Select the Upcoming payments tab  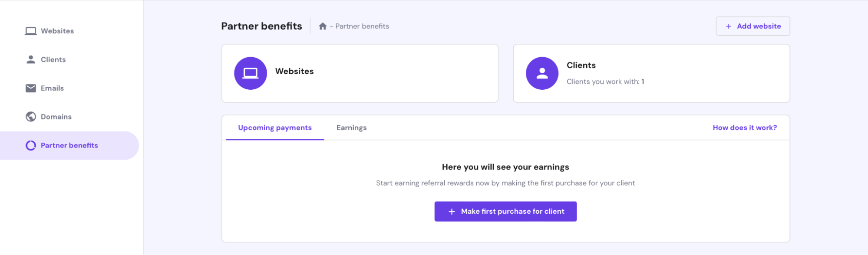275,127
